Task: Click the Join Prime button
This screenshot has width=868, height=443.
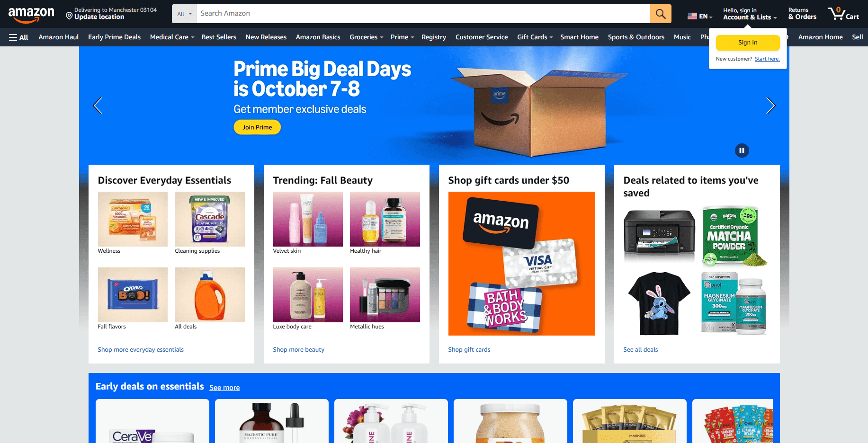Action: pyautogui.click(x=257, y=127)
